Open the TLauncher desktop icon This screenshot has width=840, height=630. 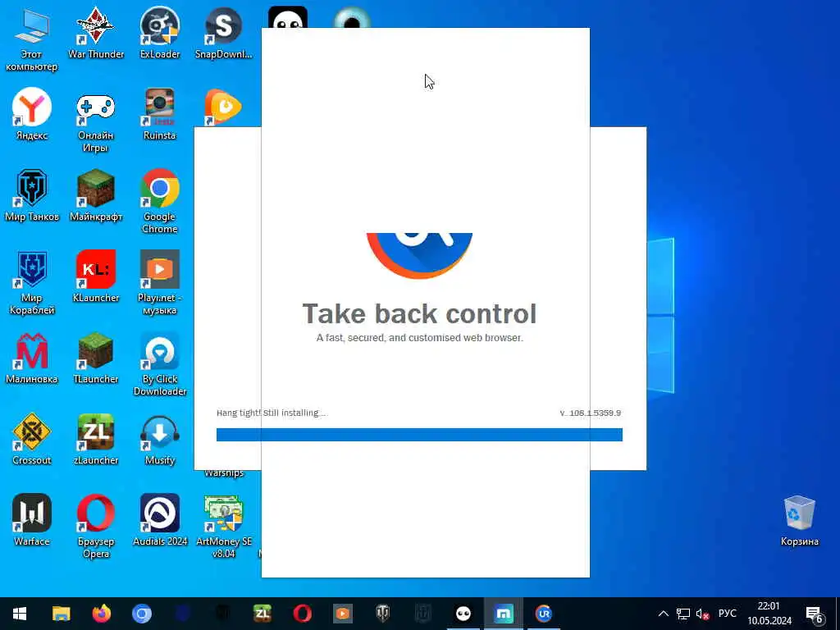(96, 358)
